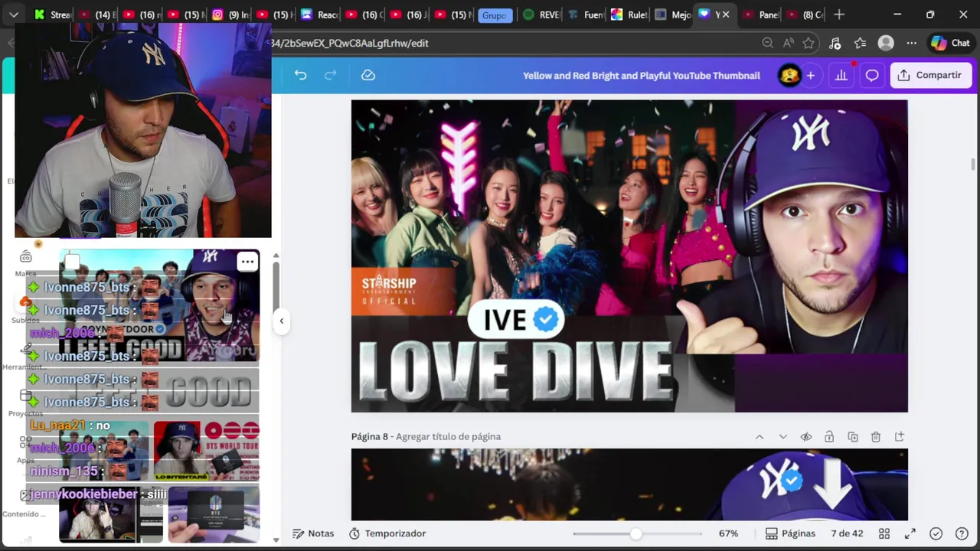The height and width of the screenshot is (551, 980).
Task: Toggle the Notas panel
Action: (x=314, y=533)
